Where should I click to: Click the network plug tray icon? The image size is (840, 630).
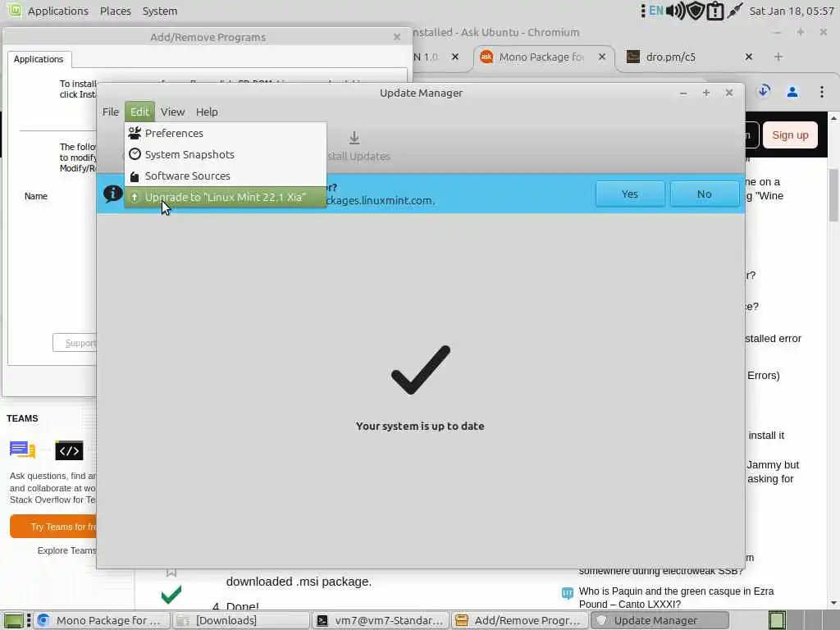coord(734,10)
